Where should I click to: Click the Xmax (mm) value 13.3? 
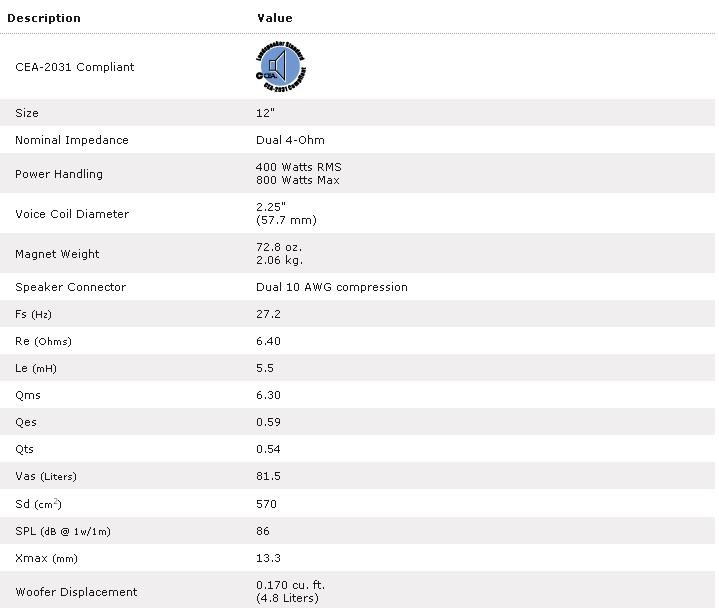(x=268, y=558)
